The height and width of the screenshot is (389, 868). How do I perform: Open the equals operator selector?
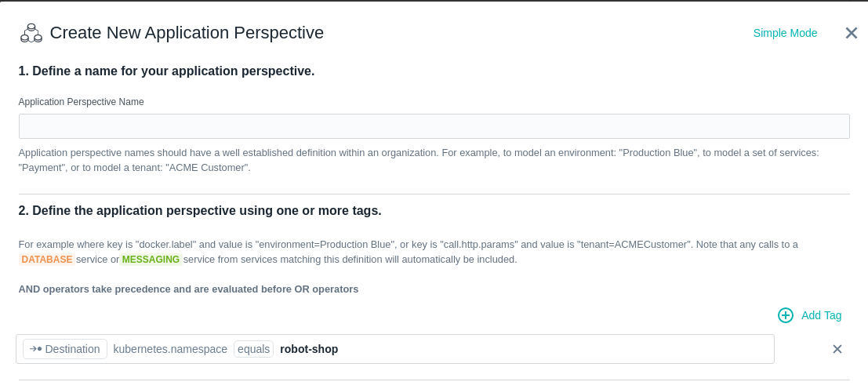click(x=253, y=349)
